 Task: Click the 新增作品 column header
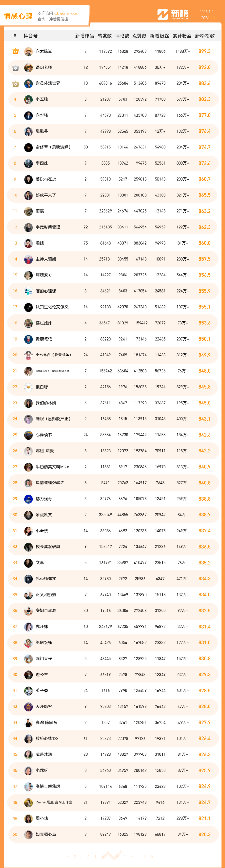click(84, 36)
